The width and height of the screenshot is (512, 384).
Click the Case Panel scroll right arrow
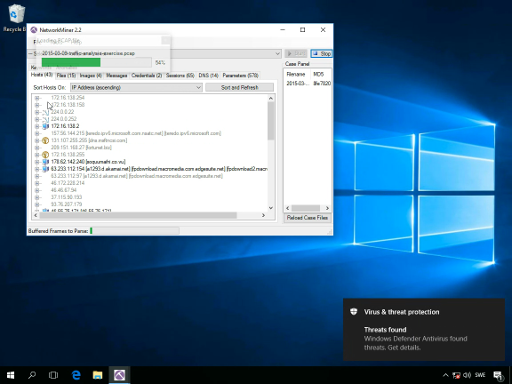coord(327,208)
